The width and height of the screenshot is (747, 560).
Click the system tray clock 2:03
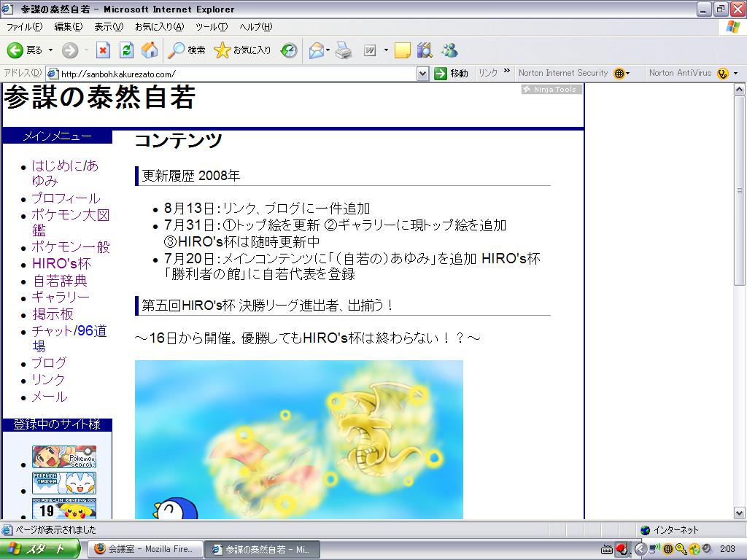[x=727, y=549]
